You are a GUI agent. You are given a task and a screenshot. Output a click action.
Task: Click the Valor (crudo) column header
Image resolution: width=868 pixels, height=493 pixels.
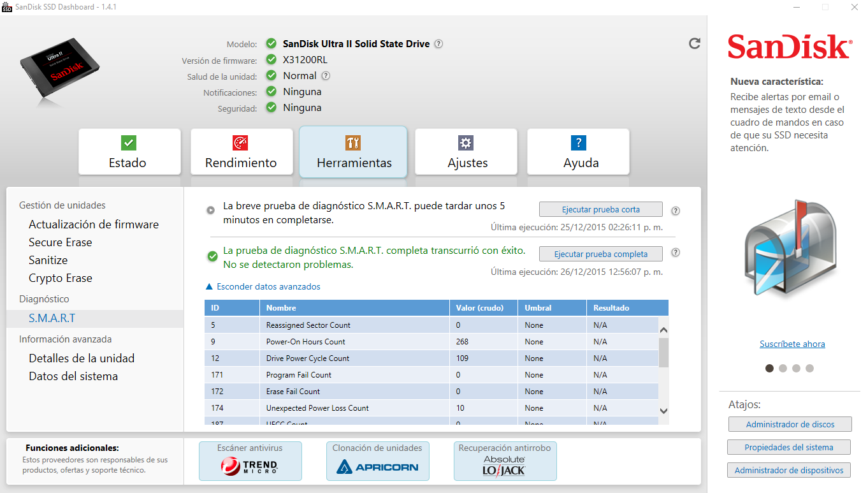pyautogui.click(x=484, y=308)
